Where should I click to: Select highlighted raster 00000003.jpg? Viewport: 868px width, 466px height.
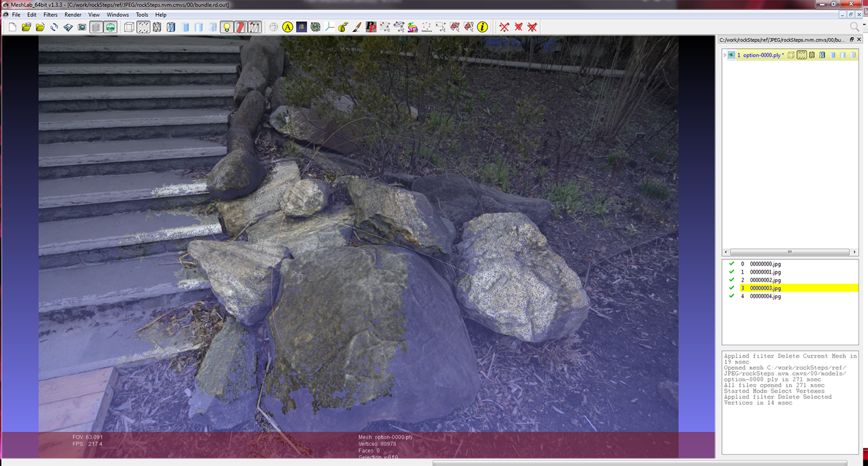pyautogui.click(x=765, y=288)
